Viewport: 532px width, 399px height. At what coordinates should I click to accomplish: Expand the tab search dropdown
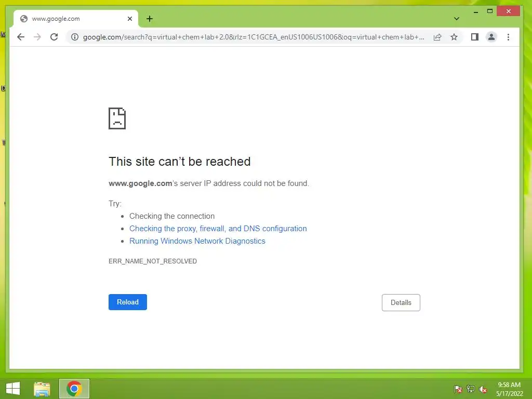point(457,19)
